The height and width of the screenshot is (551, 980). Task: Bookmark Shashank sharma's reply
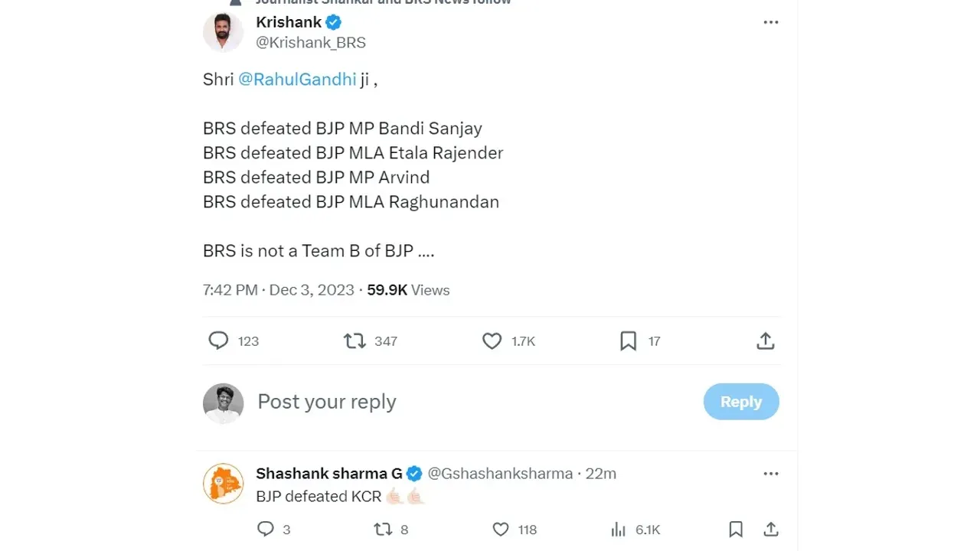pos(736,529)
